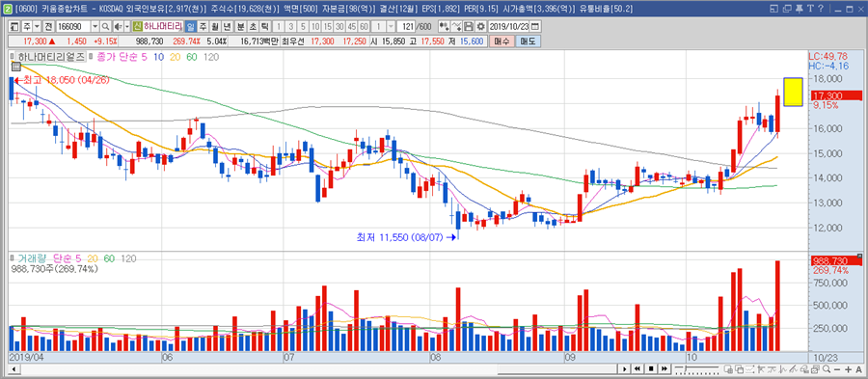This screenshot has height=379, width=868.
Task: Select the 분 minute period
Action: (x=240, y=27)
